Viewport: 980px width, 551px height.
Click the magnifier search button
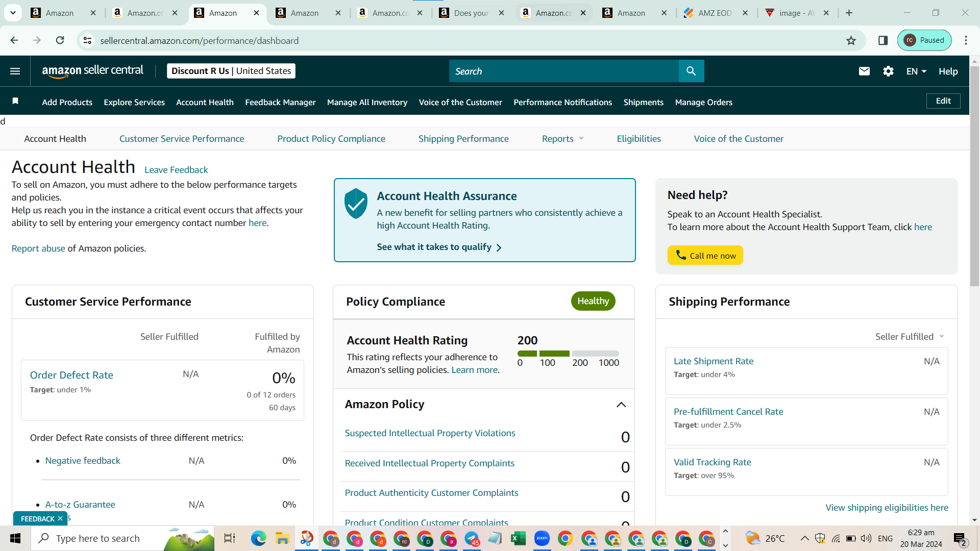coord(691,71)
